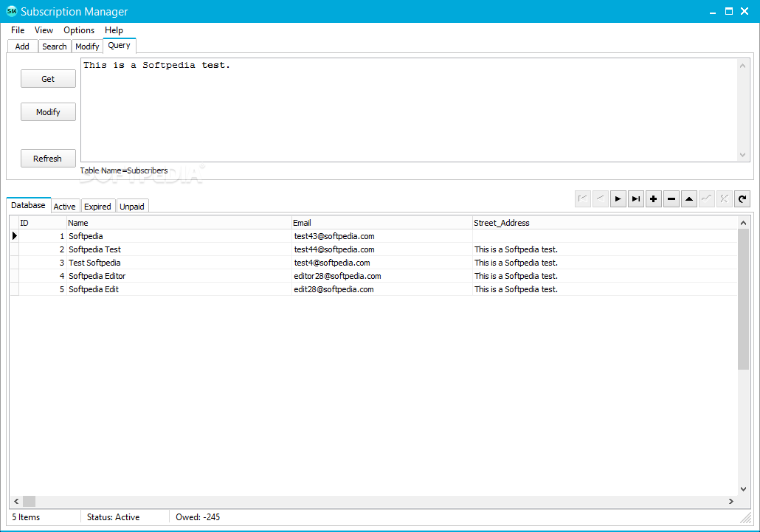Show the Unpaid subscribers tab
760x532 pixels.
click(132, 207)
